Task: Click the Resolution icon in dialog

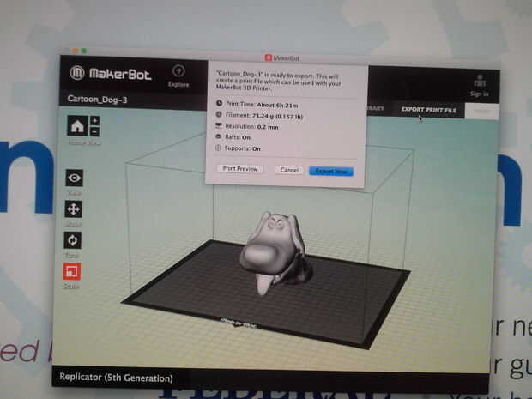Action: [x=219, y=126]
